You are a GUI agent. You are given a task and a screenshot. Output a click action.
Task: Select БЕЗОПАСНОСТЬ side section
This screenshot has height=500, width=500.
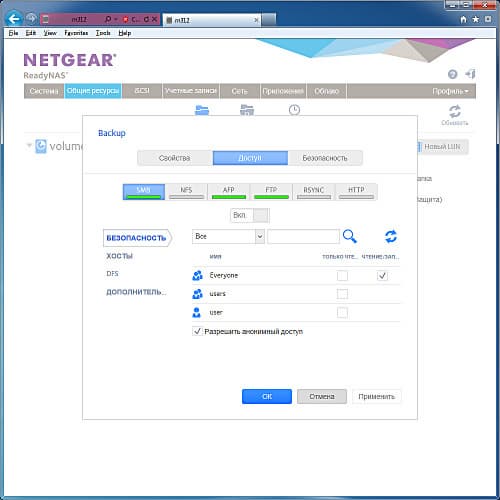(137, 238)
